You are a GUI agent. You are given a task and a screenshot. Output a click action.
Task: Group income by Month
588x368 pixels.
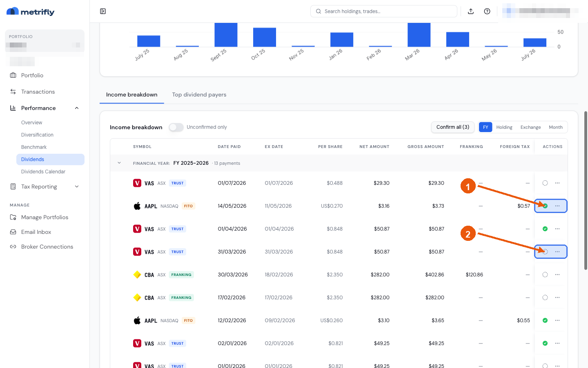pos(556,127)
